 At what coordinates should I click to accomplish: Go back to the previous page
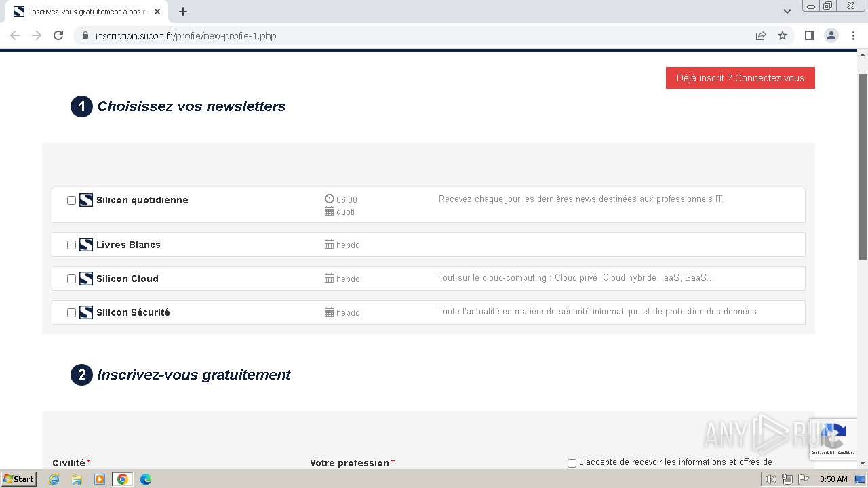(15, 35)
